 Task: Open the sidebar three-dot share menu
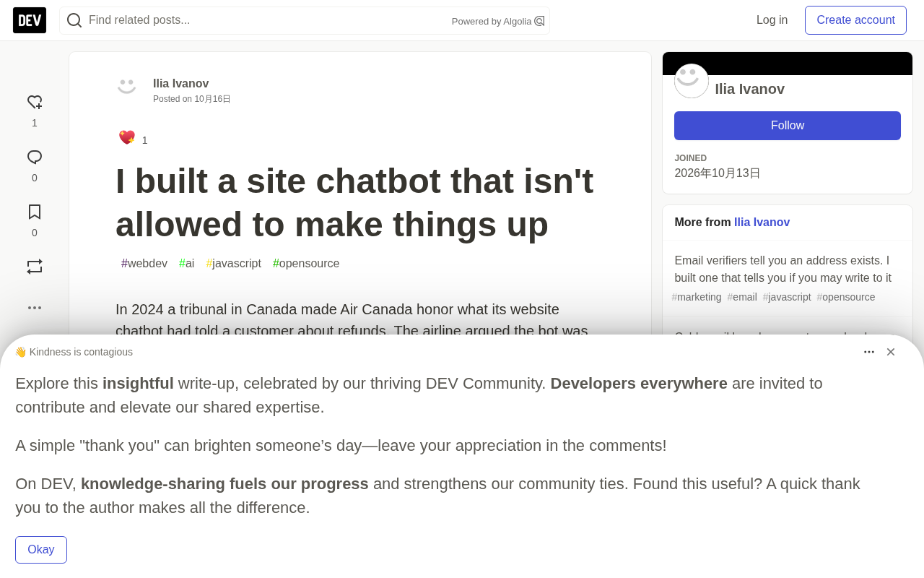35,308
